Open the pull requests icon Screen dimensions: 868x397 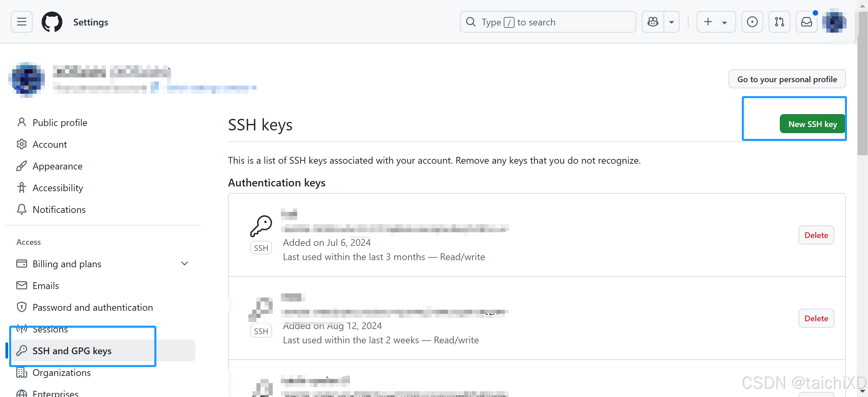point(779,22)
